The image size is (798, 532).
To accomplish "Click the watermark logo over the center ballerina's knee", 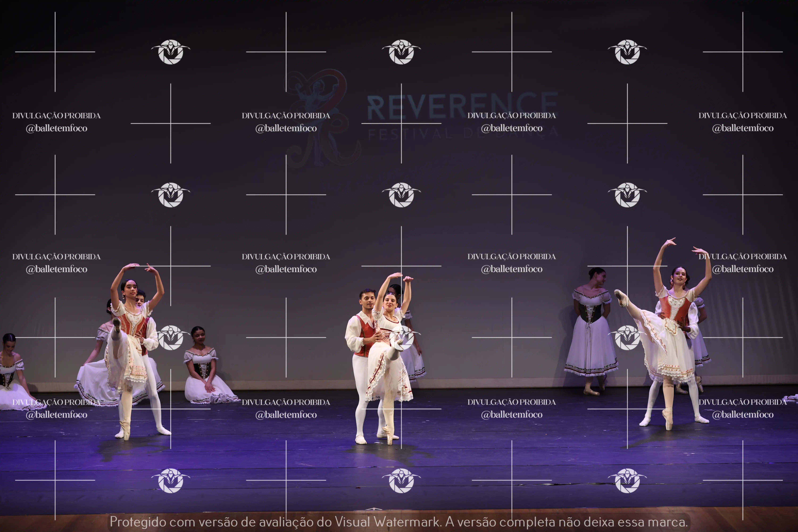I will (x=401, y=338).
